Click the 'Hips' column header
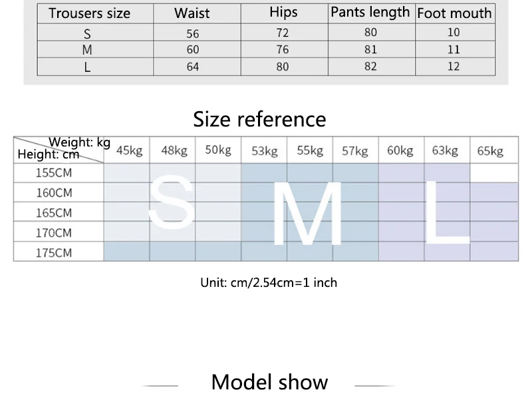The width and height of the screenshot is (532, 416). coord(283,13)
